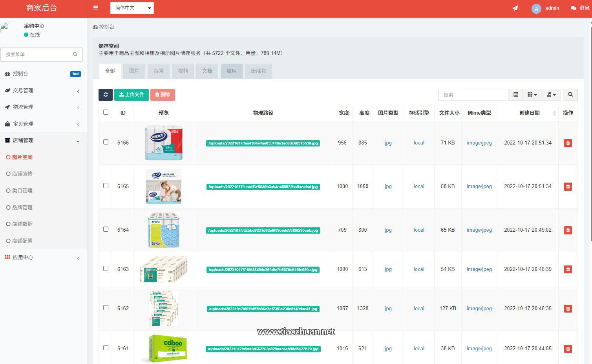Screen dimensions: 592x364
Task: Delete row 6164 with trash icon
Action: click(568, 230)
